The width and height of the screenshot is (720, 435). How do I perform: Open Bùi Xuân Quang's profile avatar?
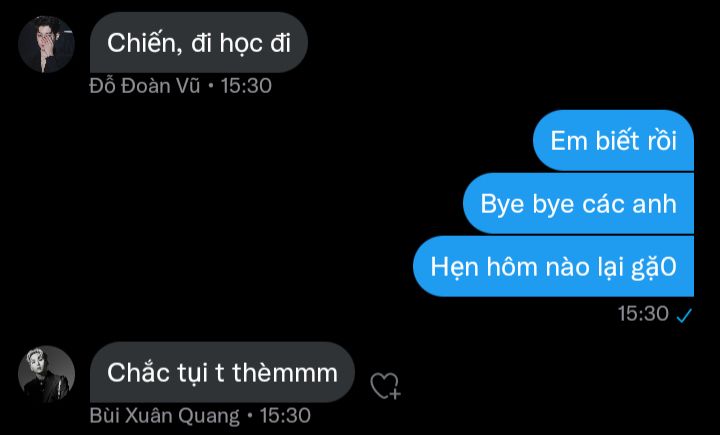click(x=46, y=374)
